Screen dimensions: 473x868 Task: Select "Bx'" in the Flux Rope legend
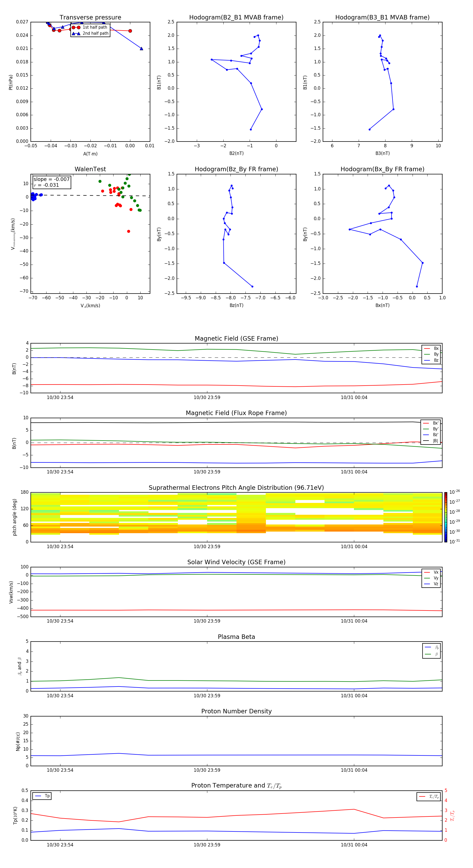pyautogui.click(x=431, y=423)
